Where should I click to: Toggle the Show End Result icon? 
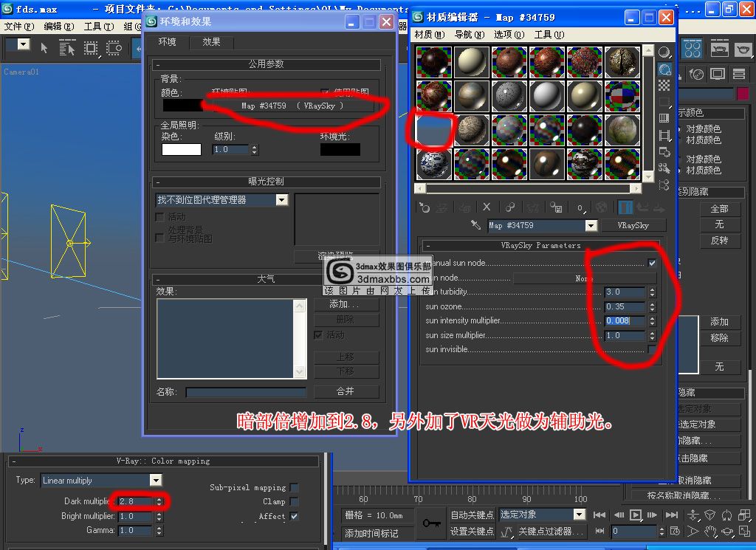pyautogui.click(x=625, y=207)
